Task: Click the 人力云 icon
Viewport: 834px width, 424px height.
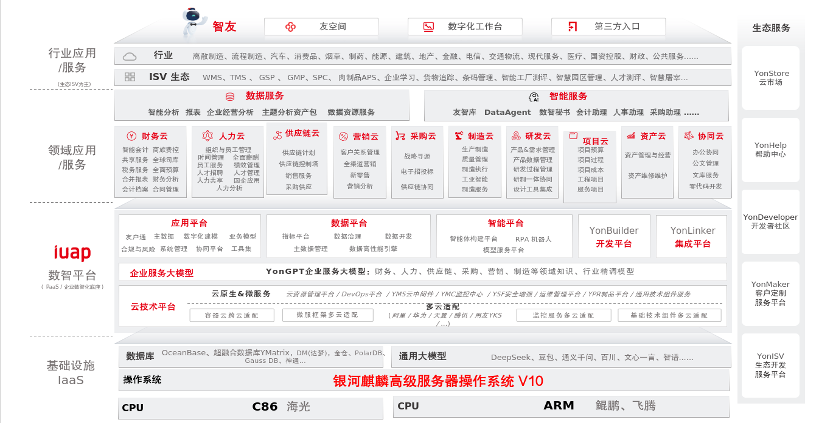Action: [207, 136]
